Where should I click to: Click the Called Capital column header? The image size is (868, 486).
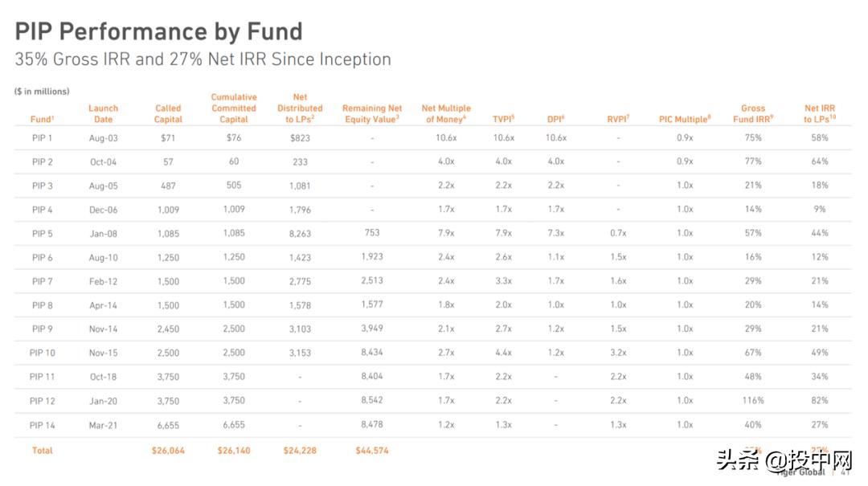click(x=168, y=114)
